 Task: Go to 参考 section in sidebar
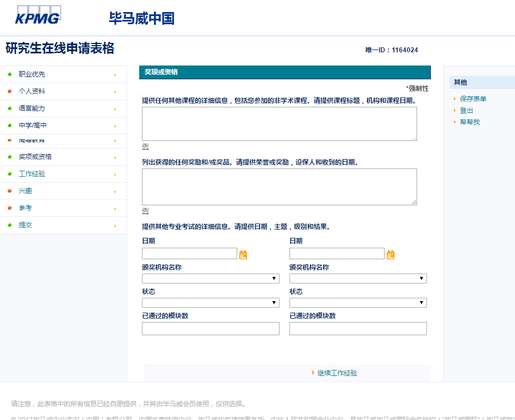tap(25, 208)
